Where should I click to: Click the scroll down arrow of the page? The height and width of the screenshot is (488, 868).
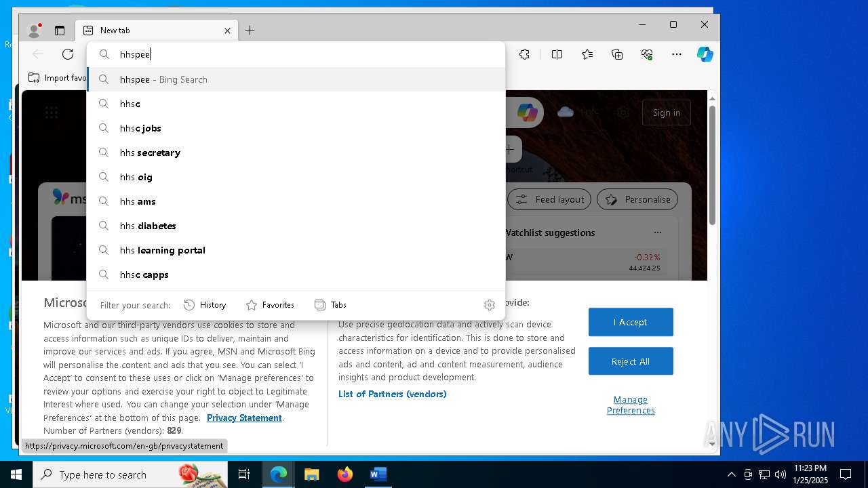click(712, 444)
